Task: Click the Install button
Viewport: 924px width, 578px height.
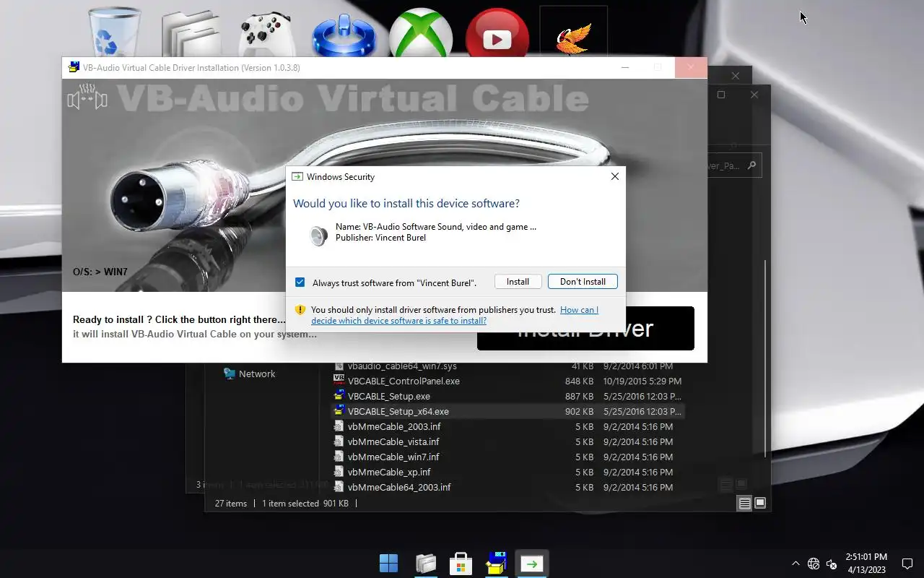Action: [518, 282]
